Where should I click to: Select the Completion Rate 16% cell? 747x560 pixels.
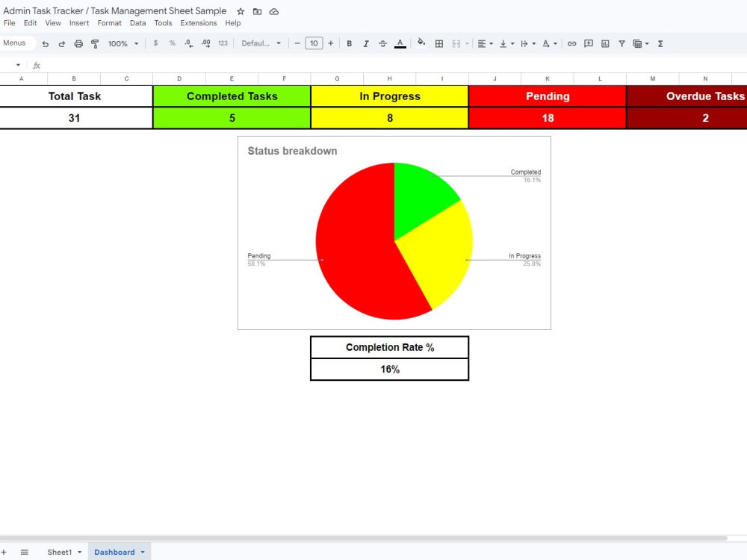390,370
